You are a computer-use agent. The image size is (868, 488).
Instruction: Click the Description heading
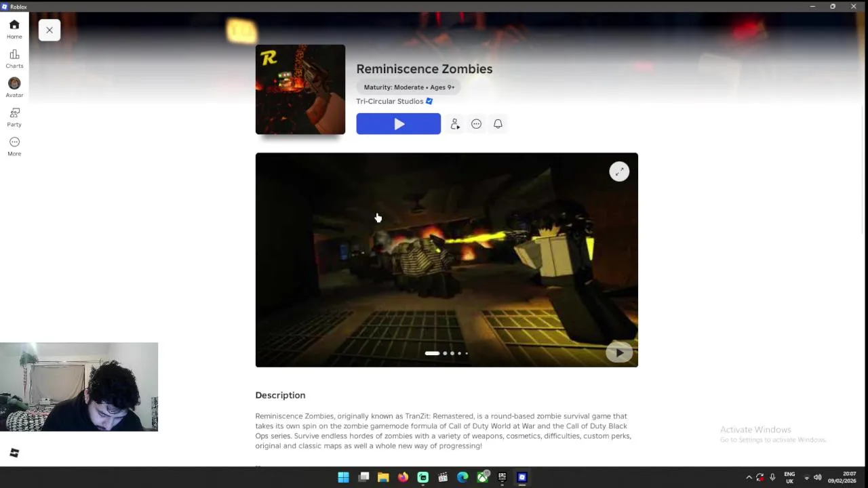pos(280,395)
